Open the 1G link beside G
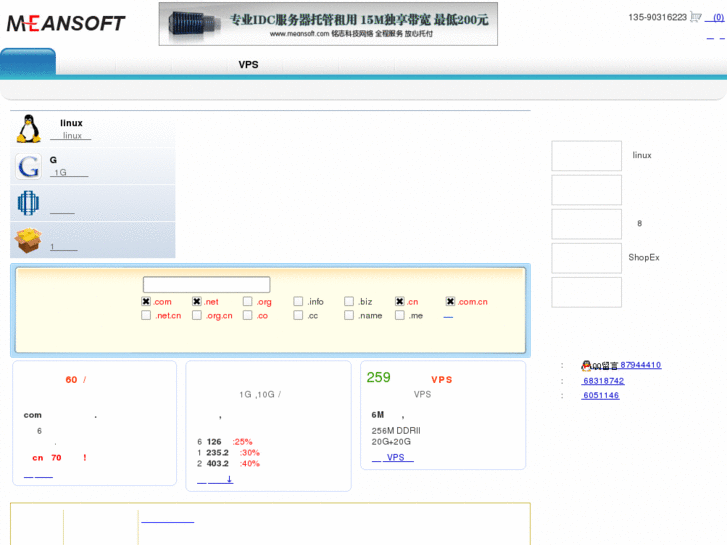 tap(69, 173)
